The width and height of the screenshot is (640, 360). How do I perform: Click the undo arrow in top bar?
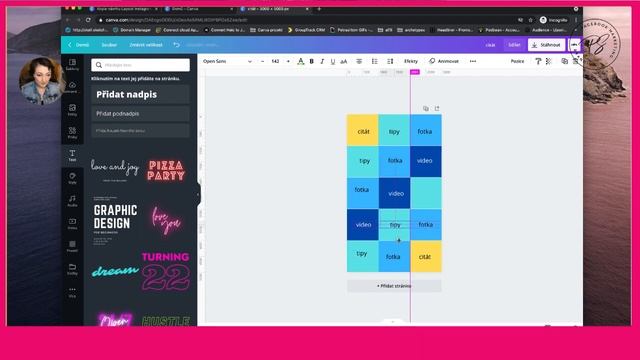(x=176, y=45)
